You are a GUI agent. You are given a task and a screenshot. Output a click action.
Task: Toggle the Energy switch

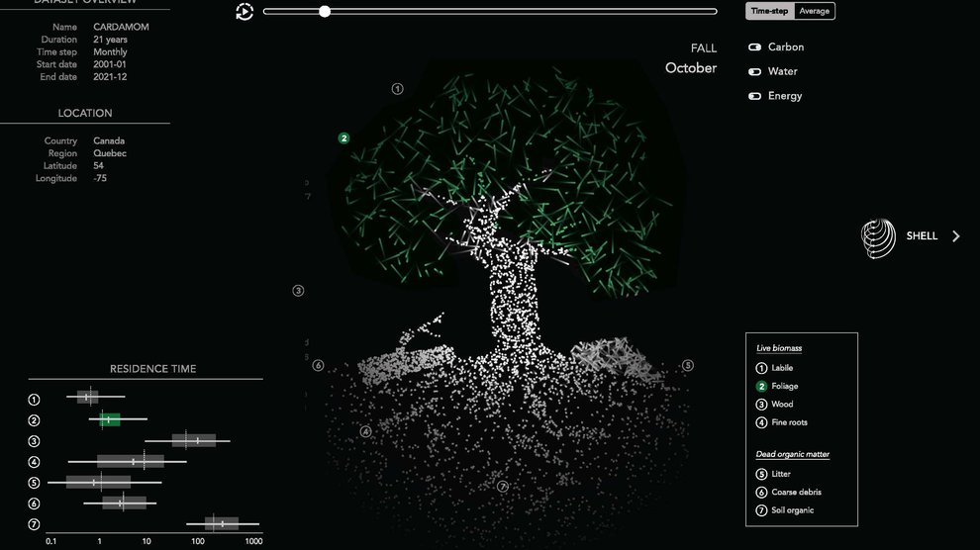click(x=755, y=96)
